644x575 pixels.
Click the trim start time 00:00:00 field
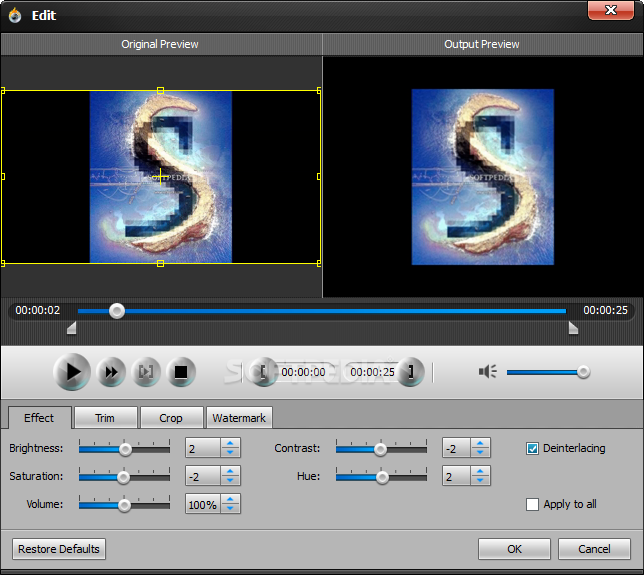303,372
